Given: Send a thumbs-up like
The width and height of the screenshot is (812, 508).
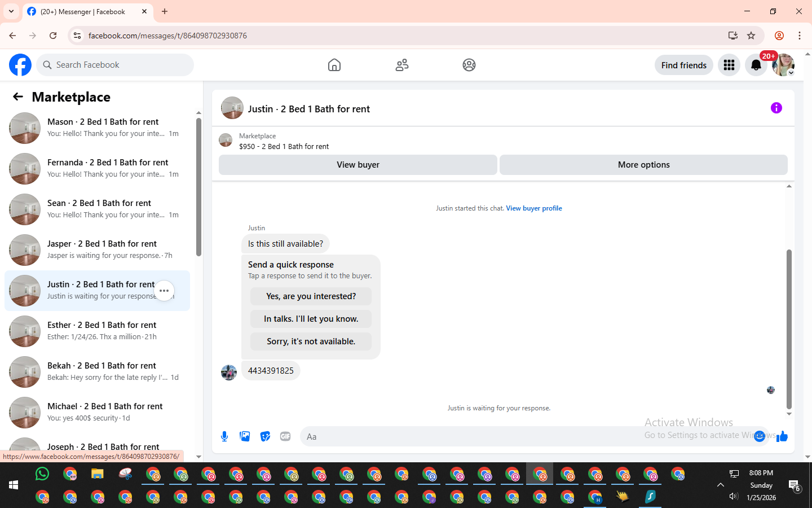Looking at the screenshot, I should coord(782,436).
